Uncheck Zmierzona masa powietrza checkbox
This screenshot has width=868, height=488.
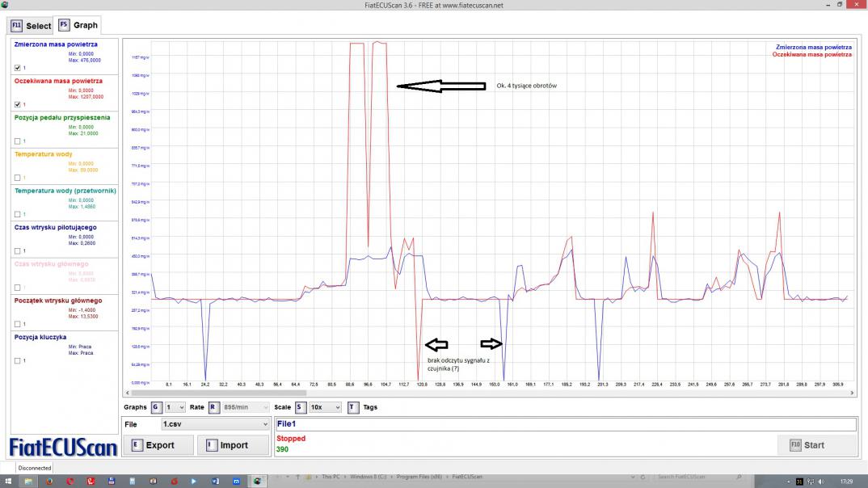[17, 68]
